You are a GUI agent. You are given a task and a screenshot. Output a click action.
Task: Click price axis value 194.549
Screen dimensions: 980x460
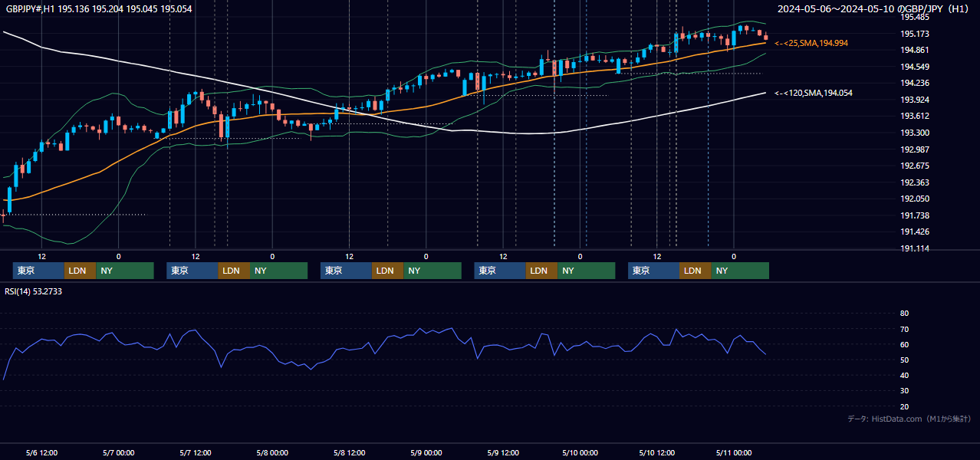(x=914, y=67)
